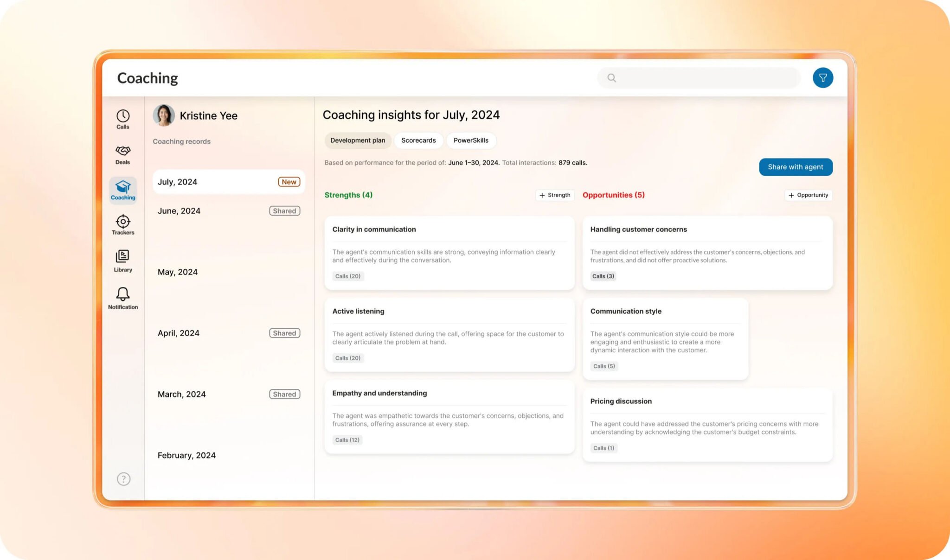Click Kristine Yee's profile photo
The height and width of the screenshot is (560, 950).
(x=163, y=115)
